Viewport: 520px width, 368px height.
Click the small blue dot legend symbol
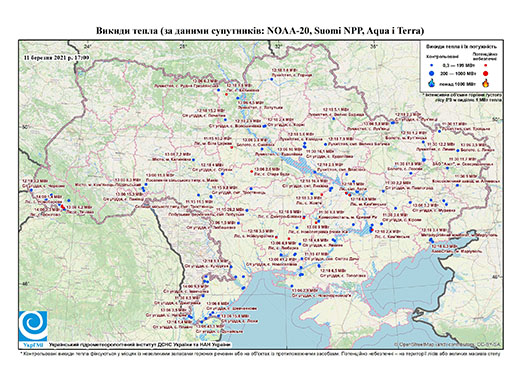pos(431,66)
